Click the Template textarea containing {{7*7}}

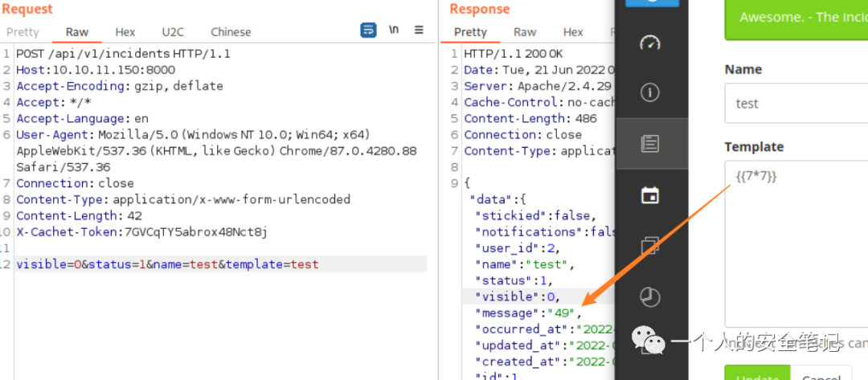796,244
